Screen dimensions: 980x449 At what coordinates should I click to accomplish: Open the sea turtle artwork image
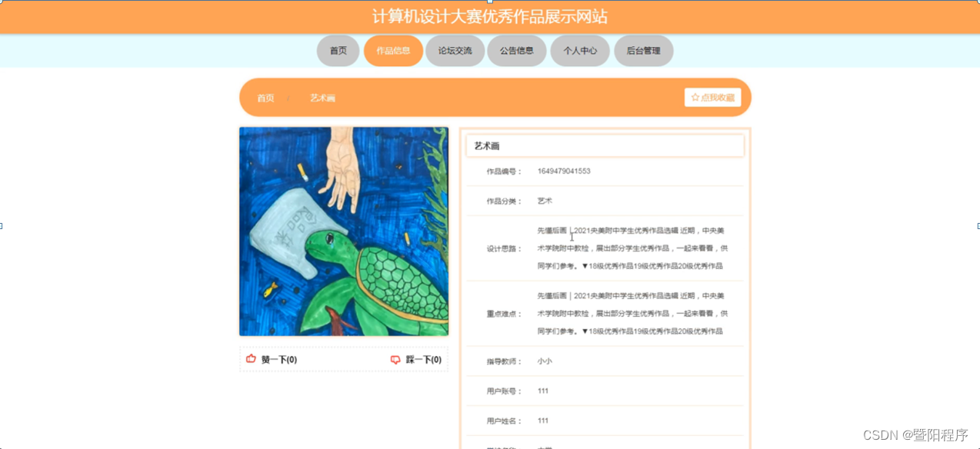point(344,231)
